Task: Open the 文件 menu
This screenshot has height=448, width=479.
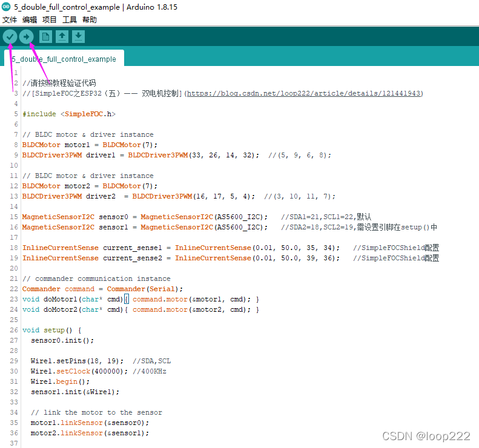Action: point(10,20)
